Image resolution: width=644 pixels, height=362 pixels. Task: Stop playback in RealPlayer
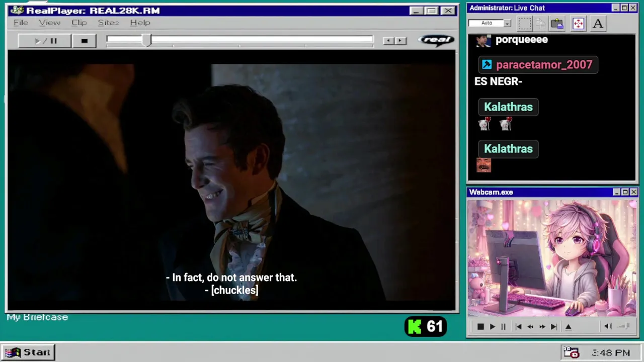tap(84, 41)
